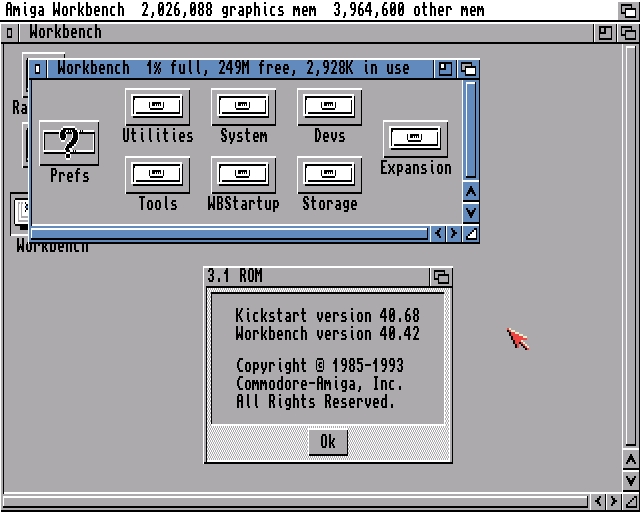
Task: Click "All Rights Reserved." text
Action: click(315, 401)
